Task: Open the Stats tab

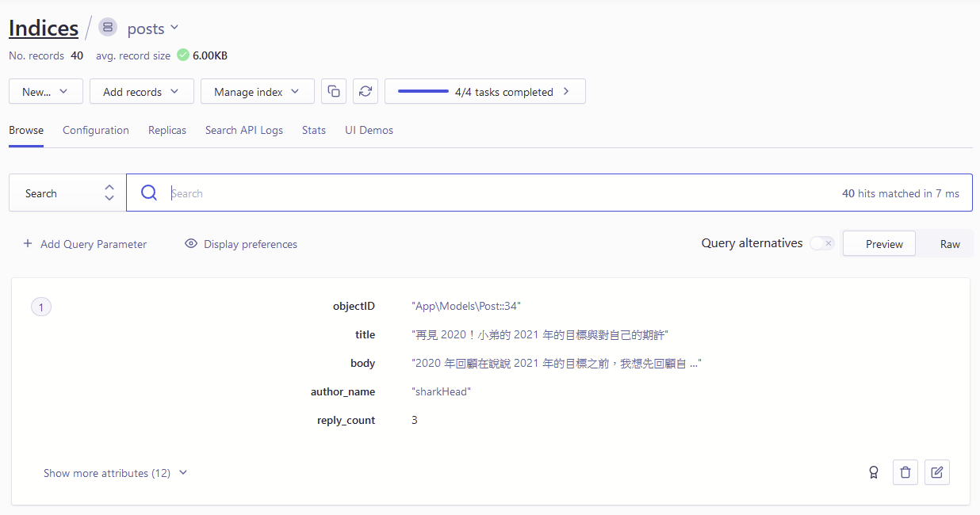Action: click(x=314, y=130)
